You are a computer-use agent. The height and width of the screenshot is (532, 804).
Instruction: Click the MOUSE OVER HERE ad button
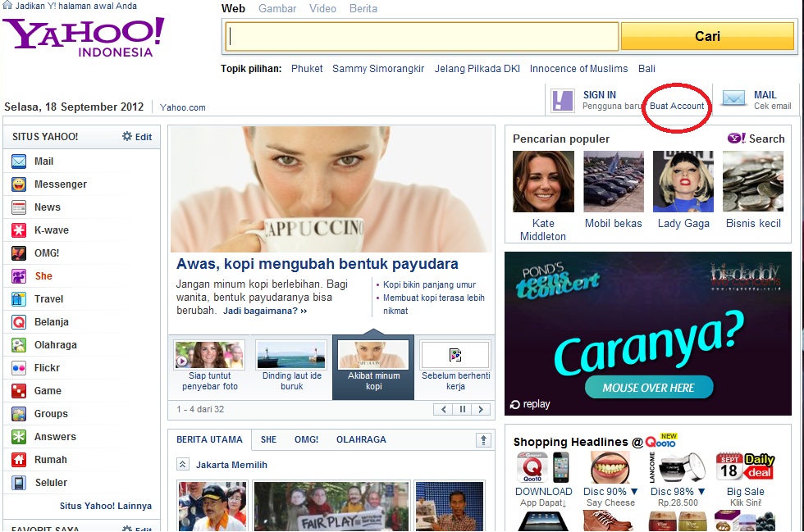click(649, 388)
